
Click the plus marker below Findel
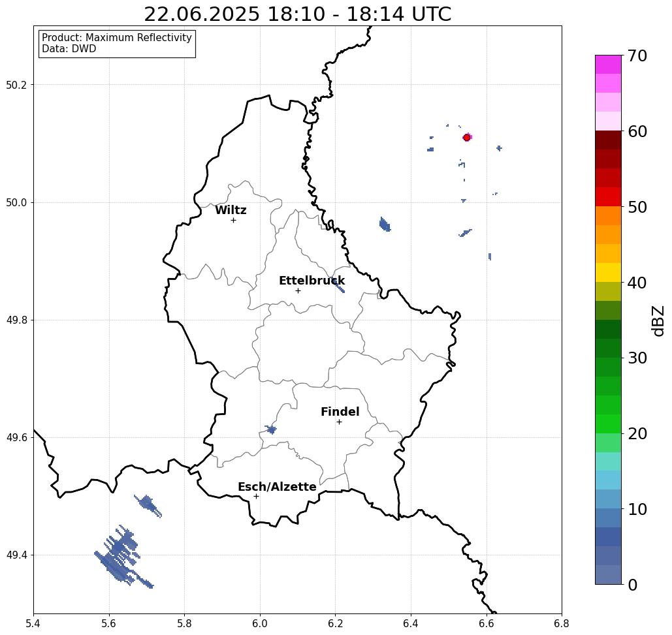pyautogui.click(x=339, y=422)
